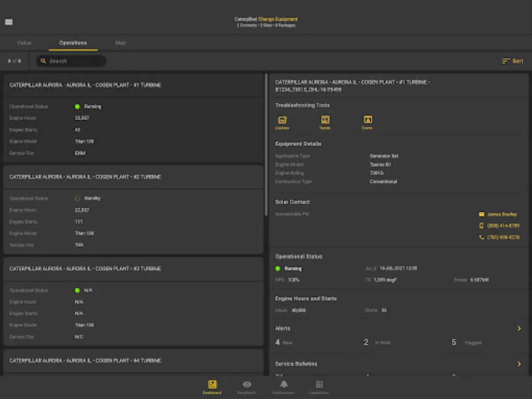The width and height of the screenshot is (532, 399).
Task: Email James Bradley contact link
Action: click(502, 214)
